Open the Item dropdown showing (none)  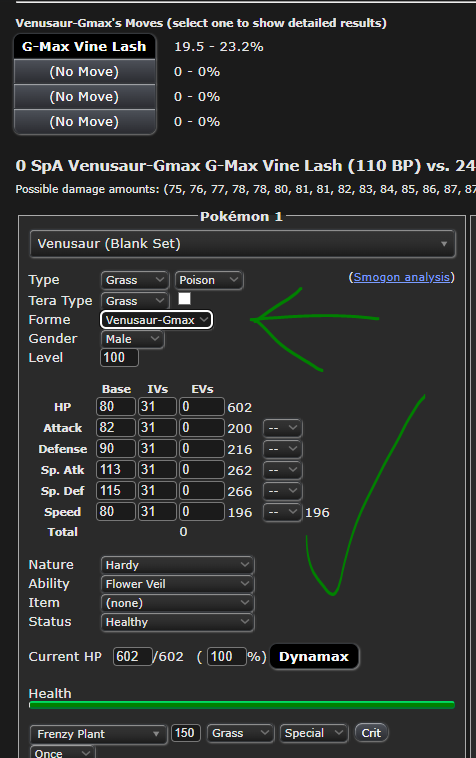point(177,603)
